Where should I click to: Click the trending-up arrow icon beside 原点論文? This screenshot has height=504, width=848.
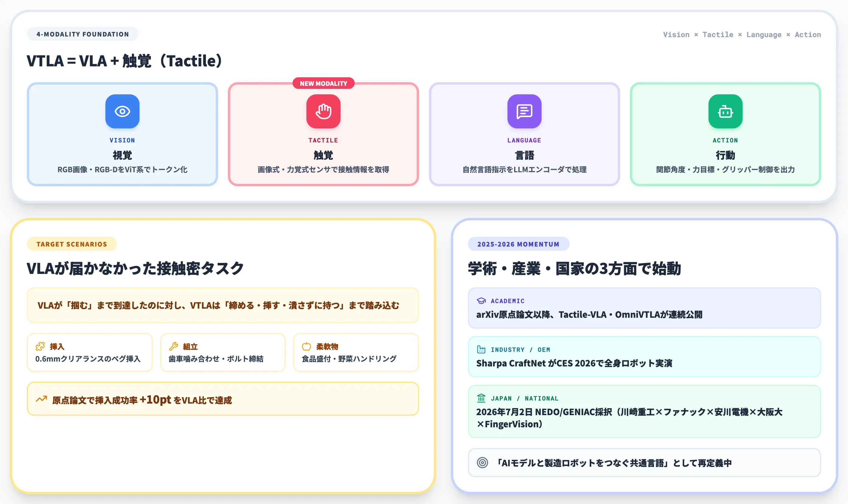41,399
